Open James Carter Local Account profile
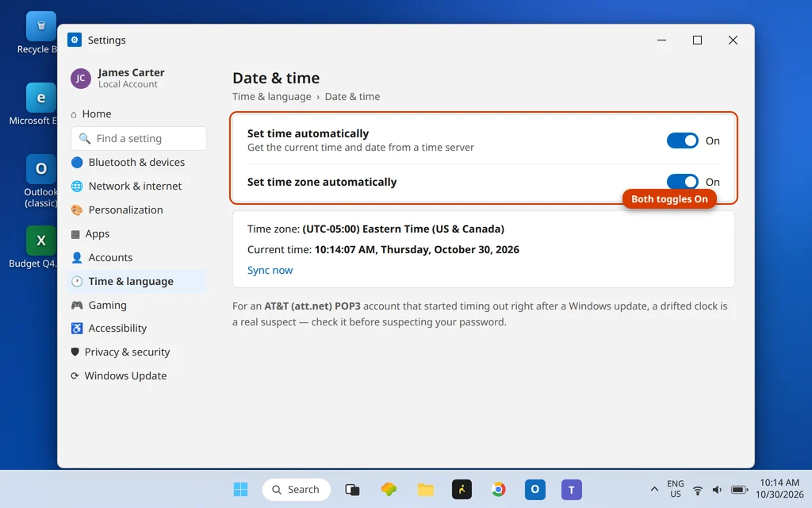The image size is (812, 508). pos(117,79)
